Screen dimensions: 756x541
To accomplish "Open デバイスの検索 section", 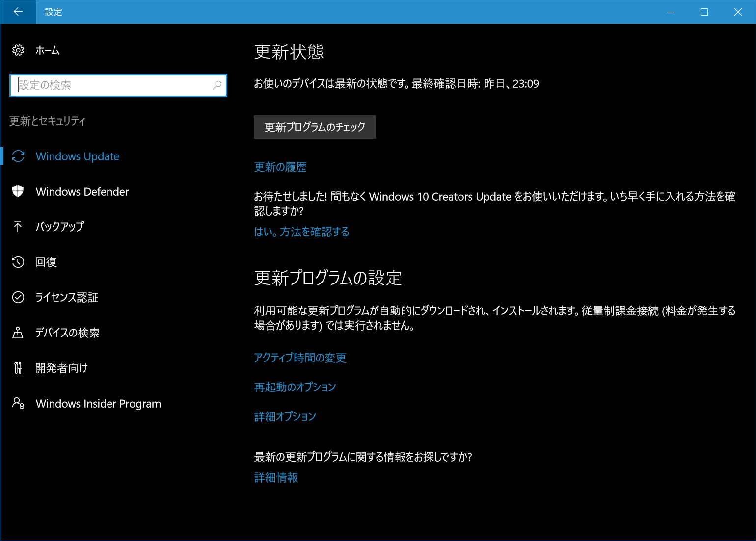I will (68, 333).
